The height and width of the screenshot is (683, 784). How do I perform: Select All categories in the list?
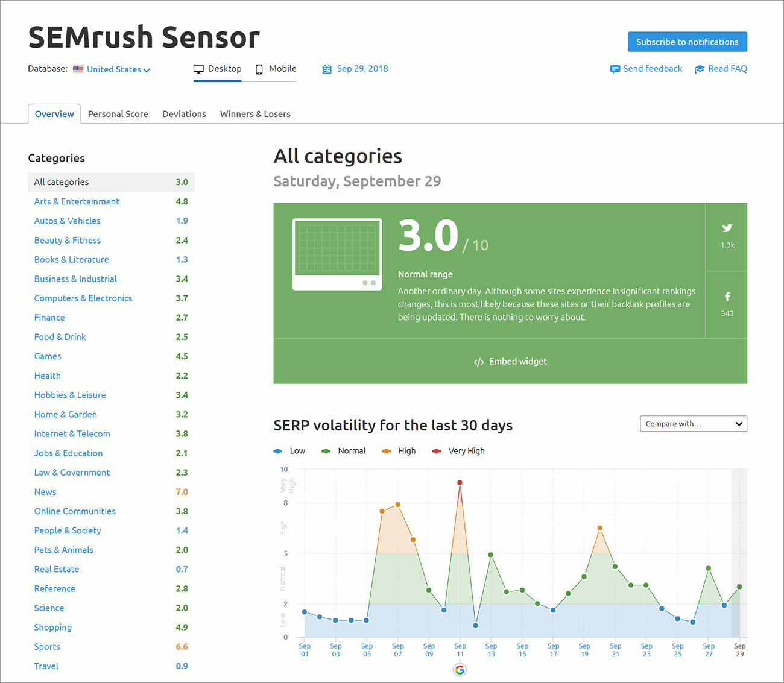pos(111,182)
